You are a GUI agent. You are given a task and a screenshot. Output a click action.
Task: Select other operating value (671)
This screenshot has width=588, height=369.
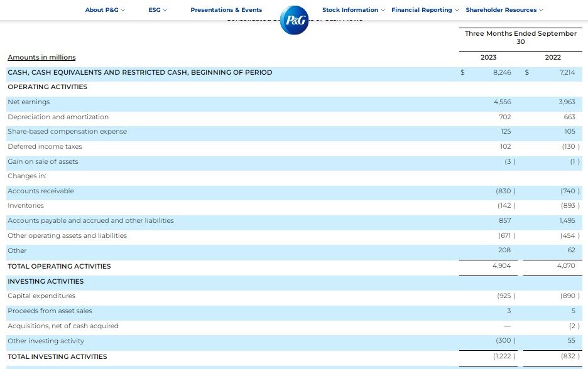(506, 235)
